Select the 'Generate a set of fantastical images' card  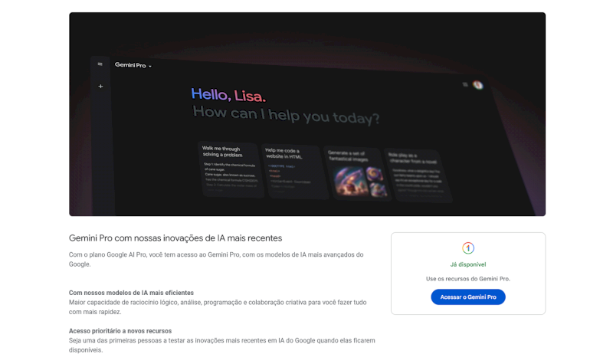click(356, 173)
